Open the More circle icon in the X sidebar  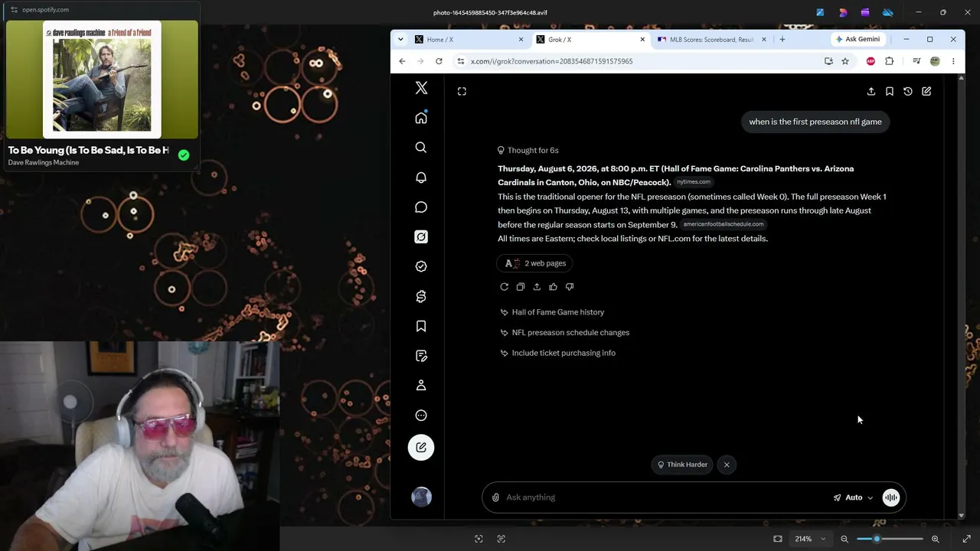point(421,416)
